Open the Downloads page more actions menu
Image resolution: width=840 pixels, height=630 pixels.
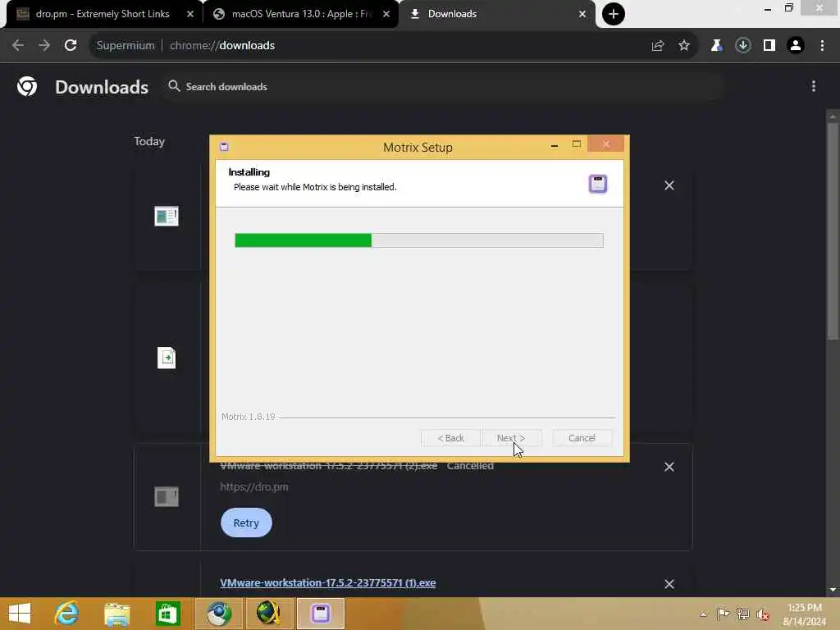coord(813,86)
